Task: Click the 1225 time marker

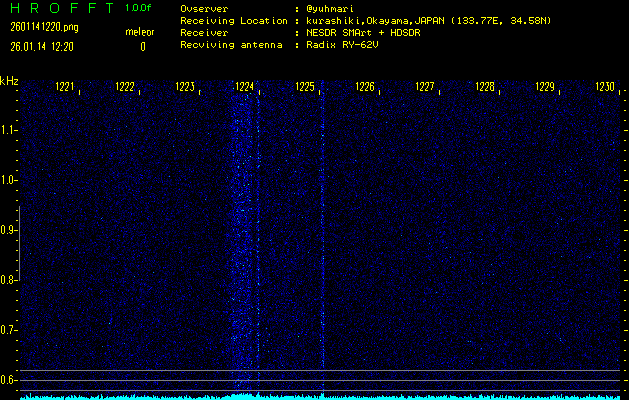Action: (305, 87)
